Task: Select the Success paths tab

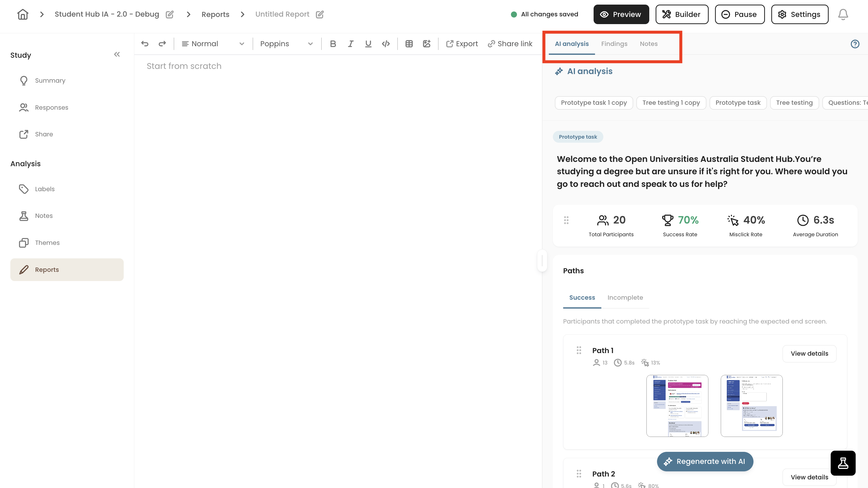Action: (x=582, y=298)
